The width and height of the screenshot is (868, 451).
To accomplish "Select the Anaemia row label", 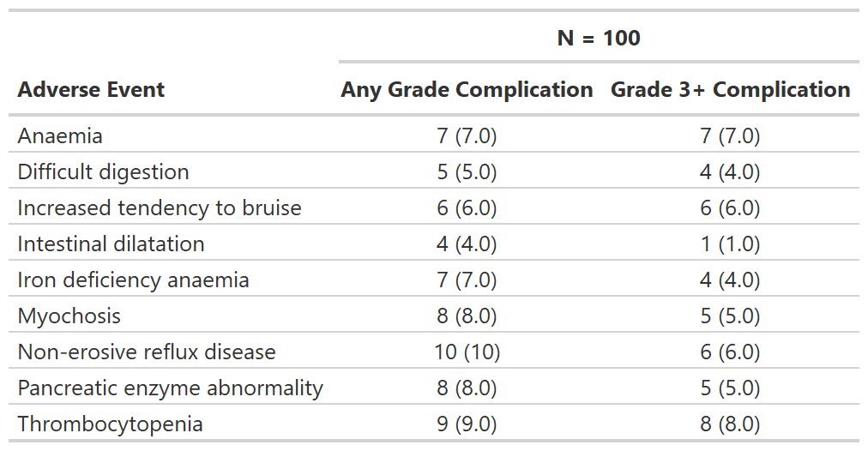I will pos(60,135).
